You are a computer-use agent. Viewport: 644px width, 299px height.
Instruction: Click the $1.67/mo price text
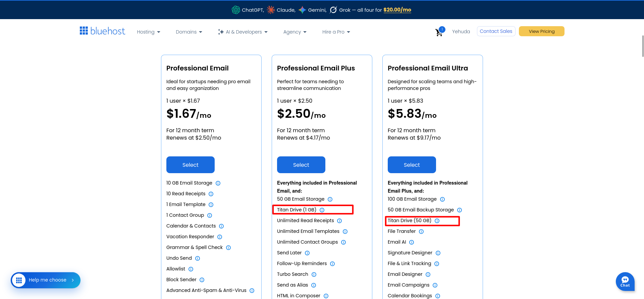(189, 114)
